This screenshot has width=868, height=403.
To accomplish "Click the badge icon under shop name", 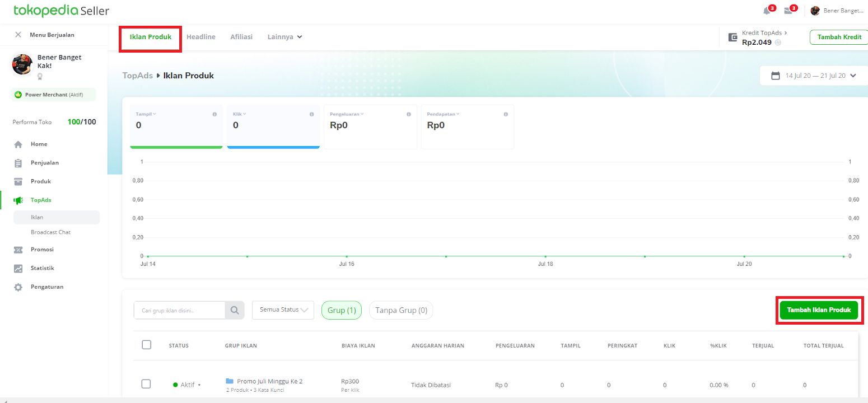I will pos(40,77).
